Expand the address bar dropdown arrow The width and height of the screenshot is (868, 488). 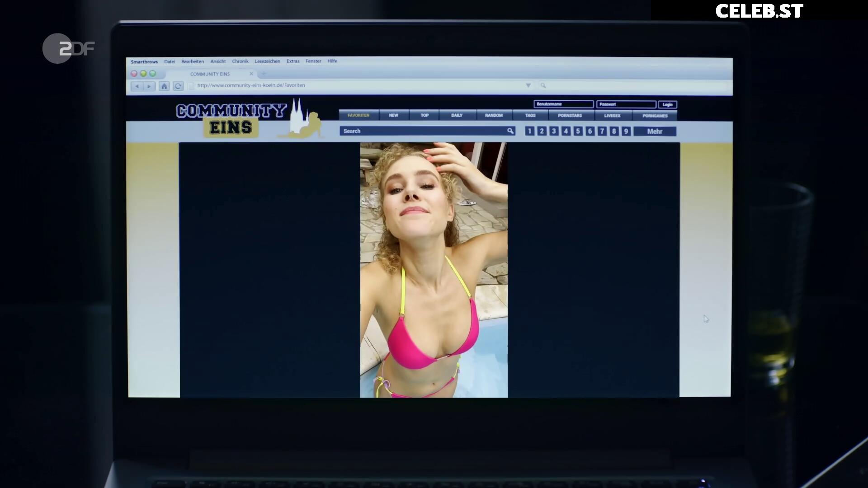click(x=528, y=85)
